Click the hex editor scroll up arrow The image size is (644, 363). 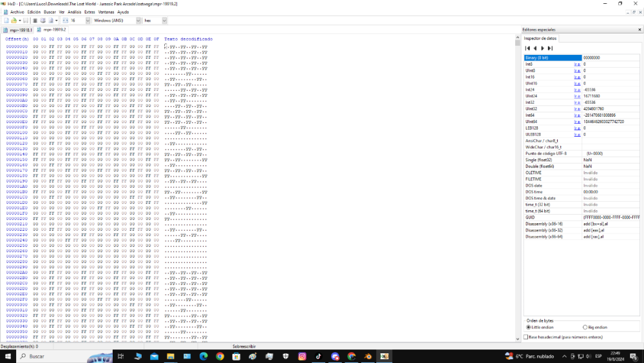click(x=518, y=38)
